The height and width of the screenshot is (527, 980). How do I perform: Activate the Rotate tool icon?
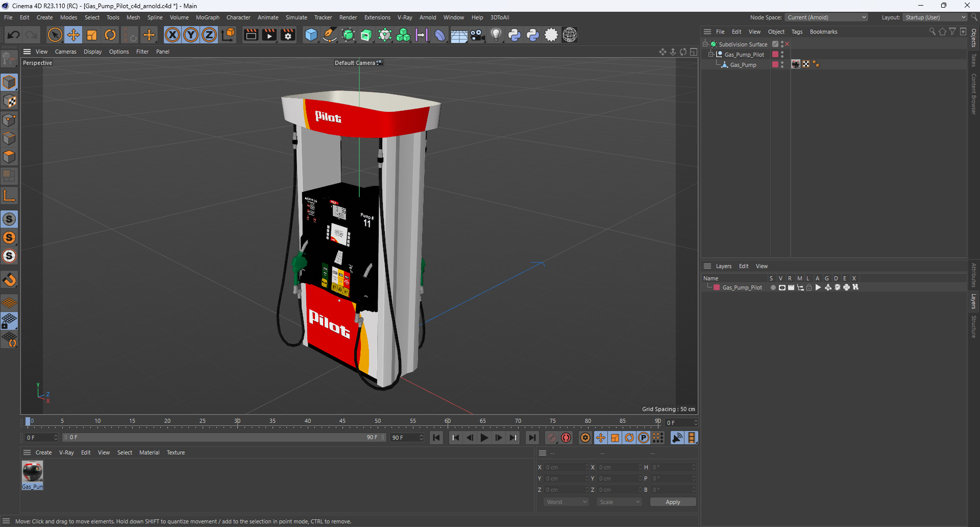tap(110, 35)
